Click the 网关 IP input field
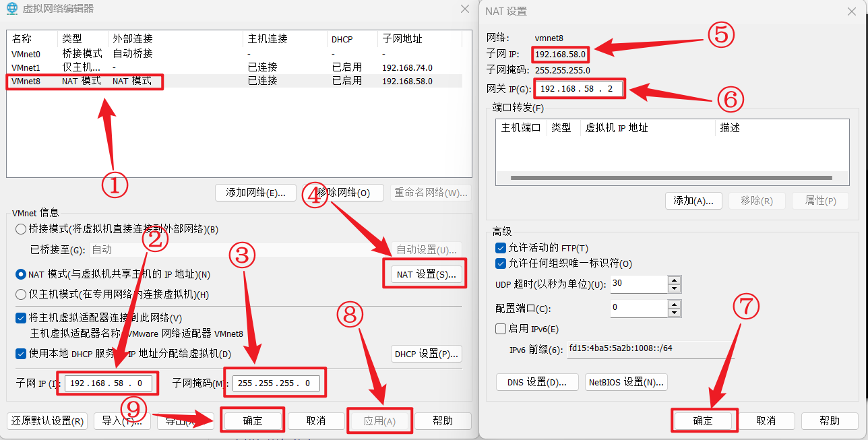Image resolution: width=868 pixels, height=440 pixels. point(580,89)
